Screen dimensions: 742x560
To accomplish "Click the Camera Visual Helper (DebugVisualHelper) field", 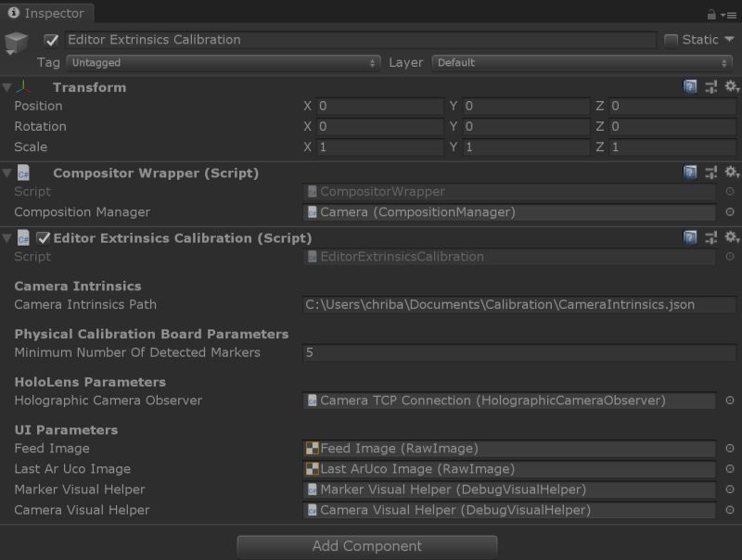I will 509,510.
